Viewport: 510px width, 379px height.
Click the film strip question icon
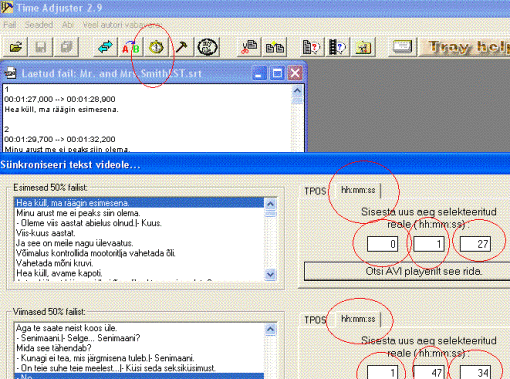point(337,47)
